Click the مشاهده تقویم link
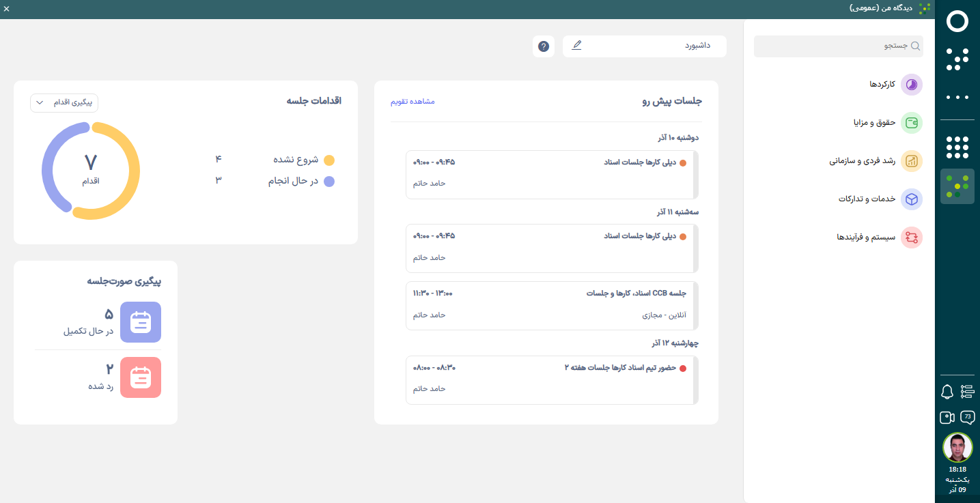 412,102
